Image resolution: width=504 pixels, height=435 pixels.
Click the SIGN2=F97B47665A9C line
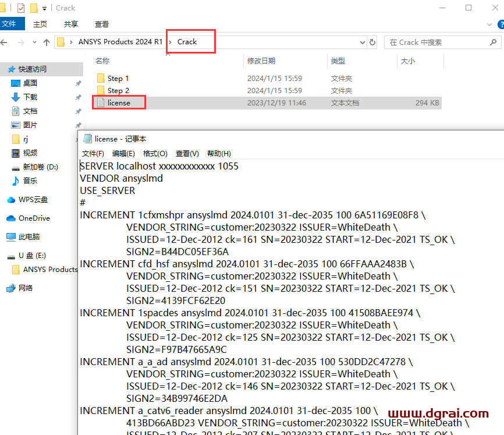click(x=176, y=349)
